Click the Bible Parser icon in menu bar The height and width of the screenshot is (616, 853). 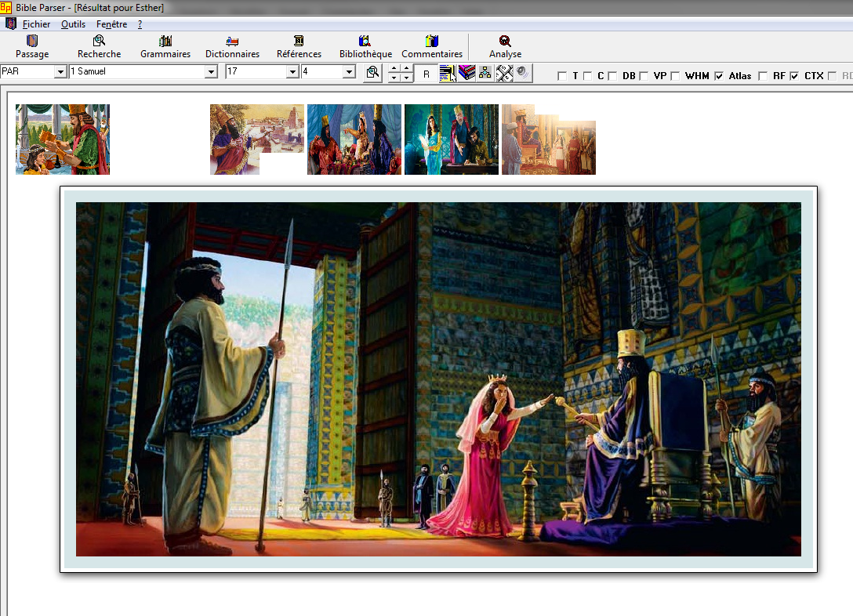pyautogui.click(x=10, y=24)
